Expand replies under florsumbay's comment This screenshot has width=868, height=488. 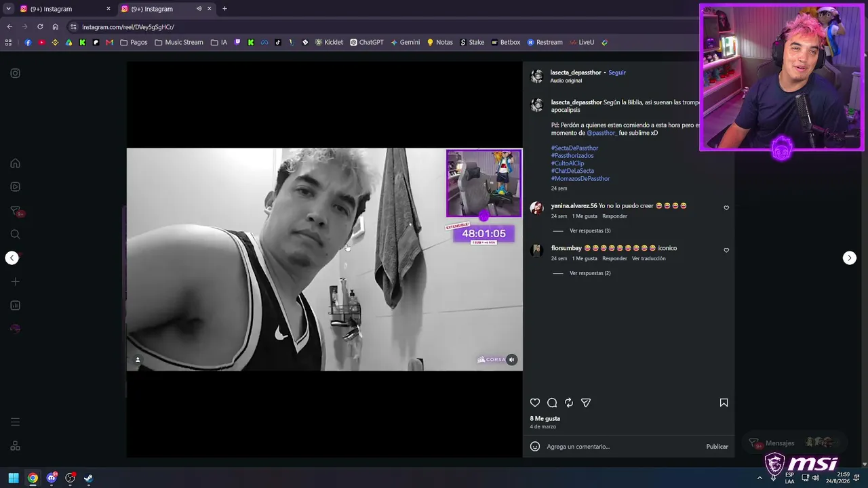(x=590, y=273)
